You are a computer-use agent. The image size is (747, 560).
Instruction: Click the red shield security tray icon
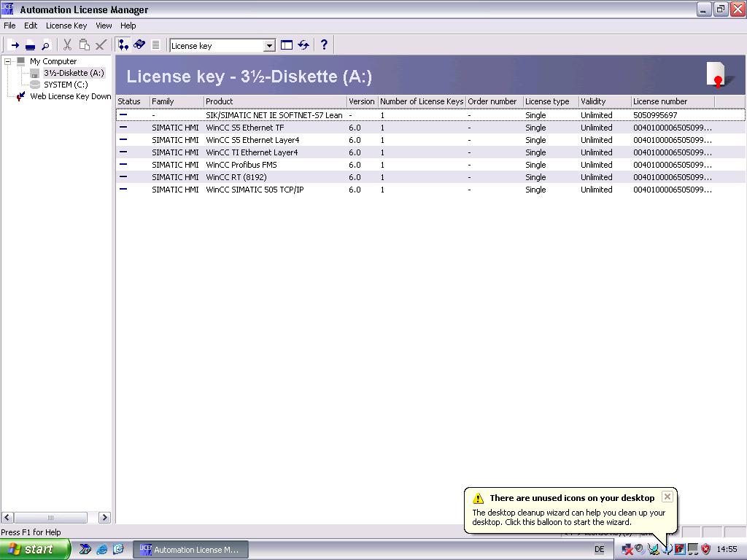pos(705,549)
